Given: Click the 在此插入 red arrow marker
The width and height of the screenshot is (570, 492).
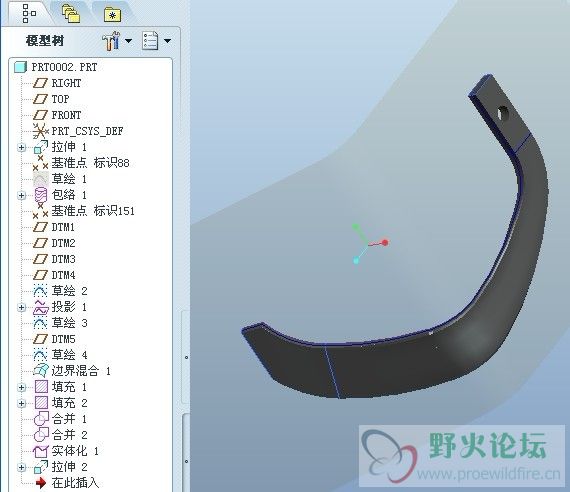Looking at the screenshot, I should [41, 483].
